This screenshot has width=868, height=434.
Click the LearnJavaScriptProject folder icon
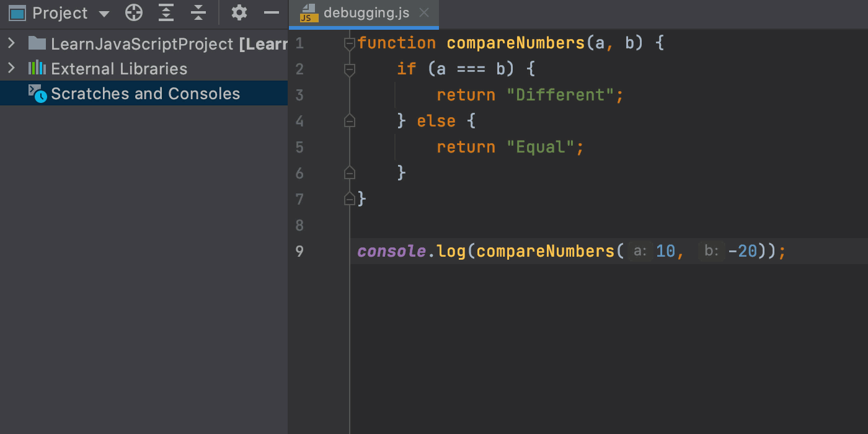tap(37, 43)
